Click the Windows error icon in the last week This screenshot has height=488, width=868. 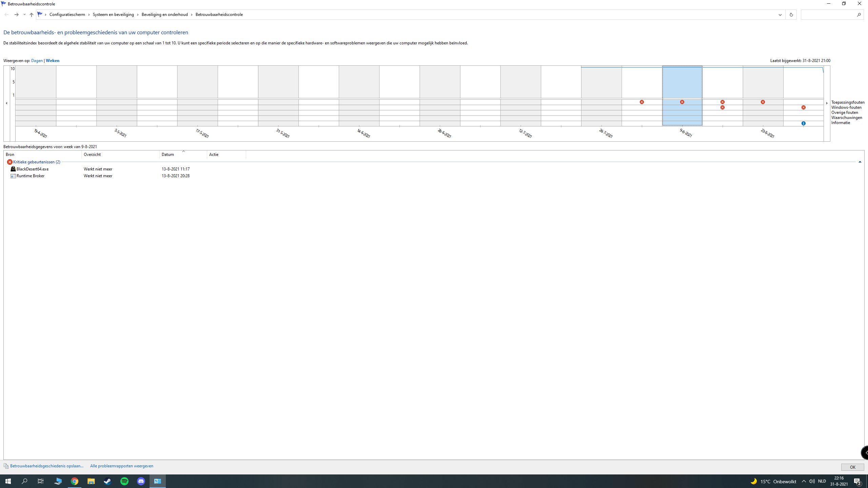click(x=803, y=107)
